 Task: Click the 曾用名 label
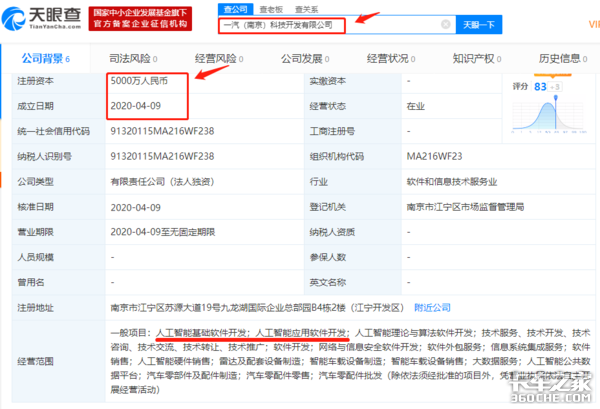pyautogui.click(x=31, y=282)
